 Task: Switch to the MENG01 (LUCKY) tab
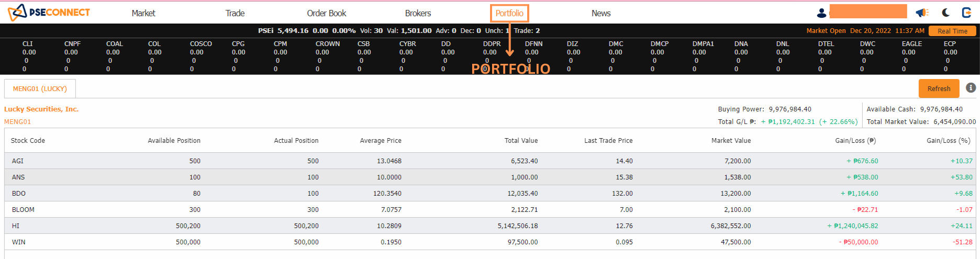click(40, 89)
